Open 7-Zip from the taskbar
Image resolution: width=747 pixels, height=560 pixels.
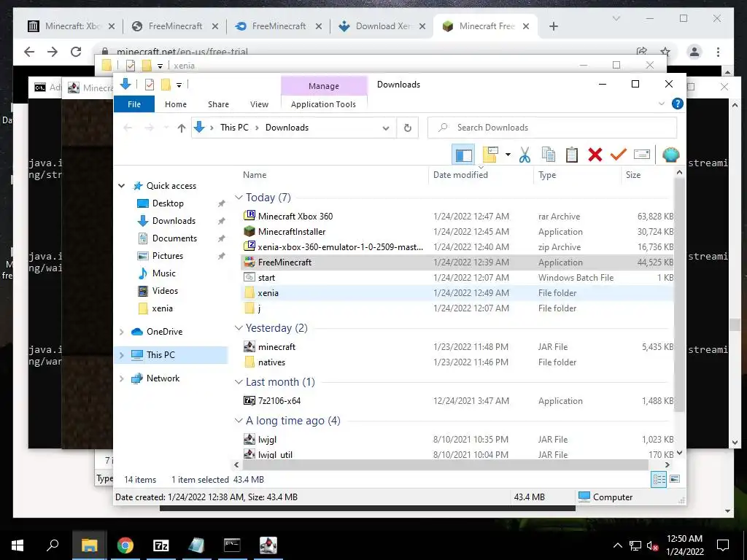(x=161, y=545)
